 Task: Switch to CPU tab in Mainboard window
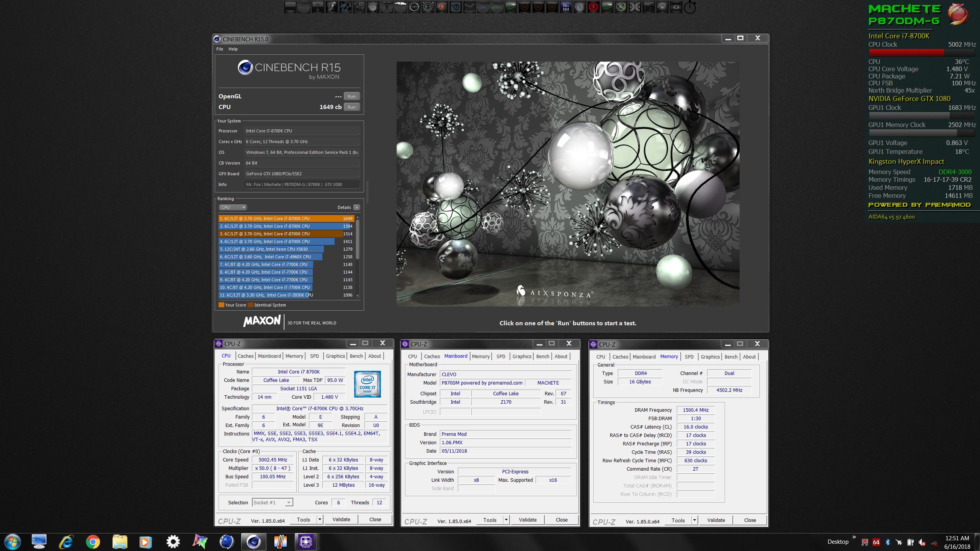click(412, 356)
